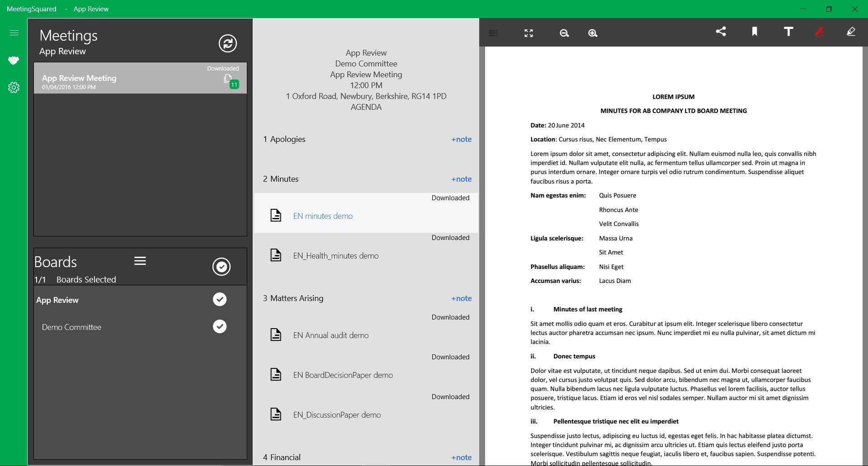This screenshot has width=868, height=466.
Task: Select the text annotation tool
Action: point(788,31)
